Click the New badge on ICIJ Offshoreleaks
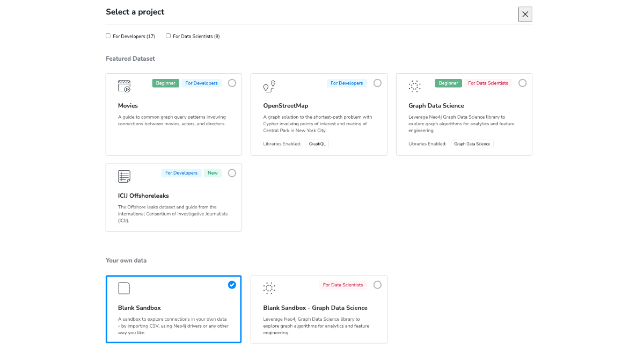 213,173
